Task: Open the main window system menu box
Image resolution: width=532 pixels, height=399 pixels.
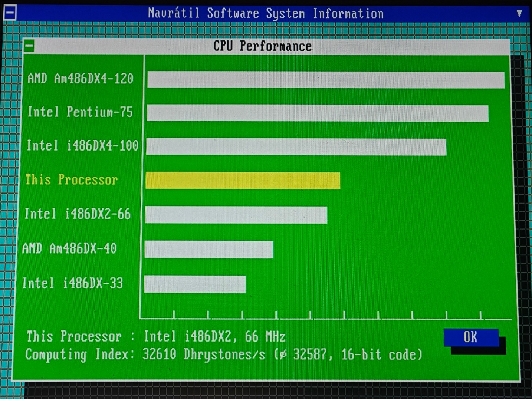Action: pos(10,13)
